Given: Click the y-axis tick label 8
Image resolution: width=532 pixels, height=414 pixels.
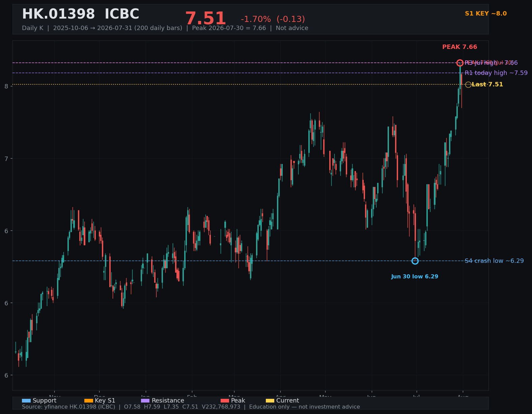Looking at the screenshot, I should pos(6,86).
